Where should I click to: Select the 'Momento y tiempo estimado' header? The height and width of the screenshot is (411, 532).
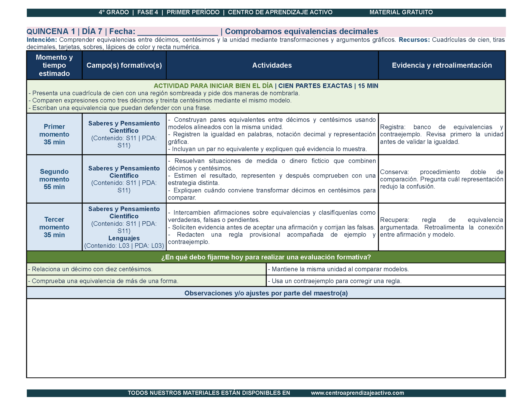click(x=54, y=65)
